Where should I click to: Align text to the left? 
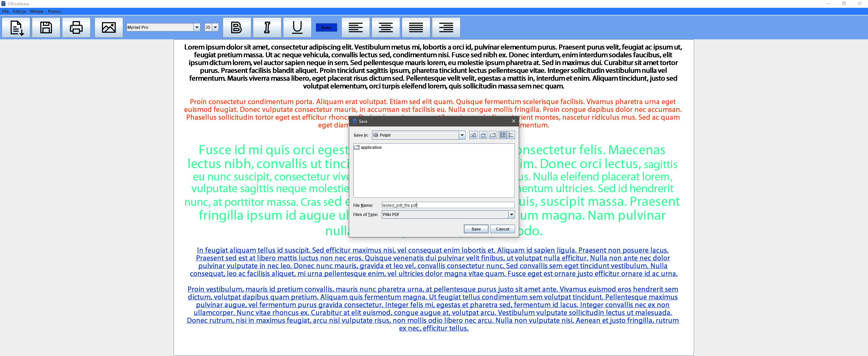tap(356, 27)
